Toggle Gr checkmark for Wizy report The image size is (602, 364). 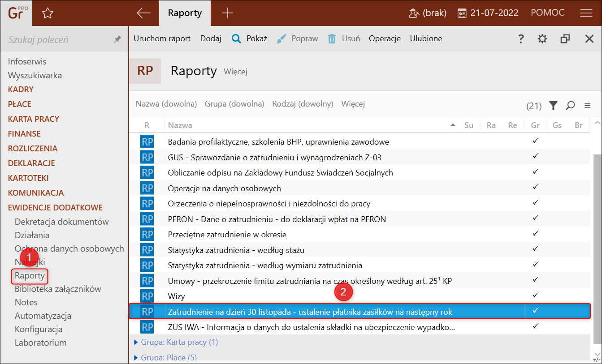pos(535,295)
